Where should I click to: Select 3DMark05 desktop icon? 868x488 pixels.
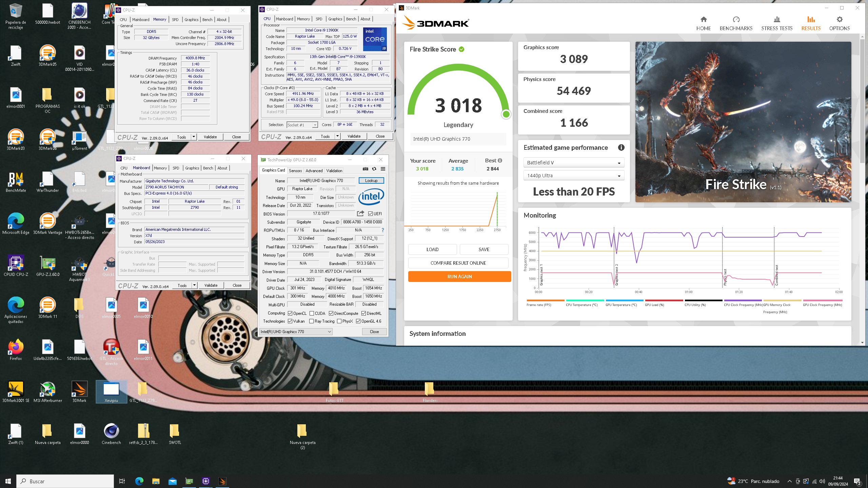(47, 56)
